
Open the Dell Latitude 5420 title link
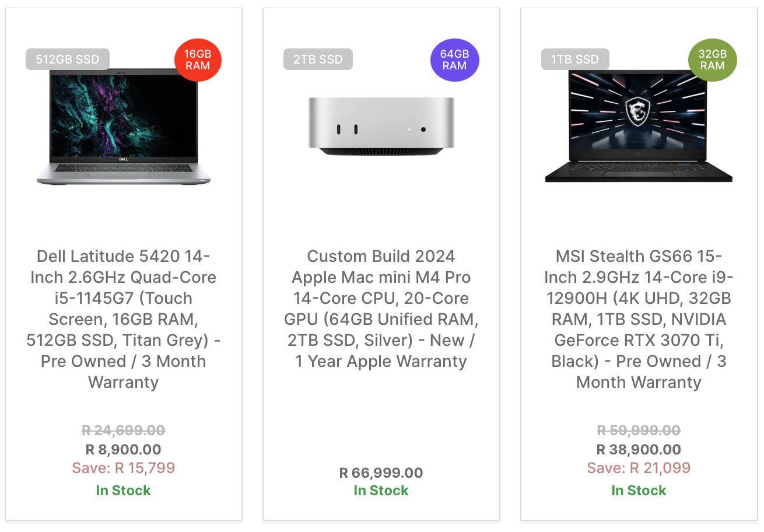(124, 319)
